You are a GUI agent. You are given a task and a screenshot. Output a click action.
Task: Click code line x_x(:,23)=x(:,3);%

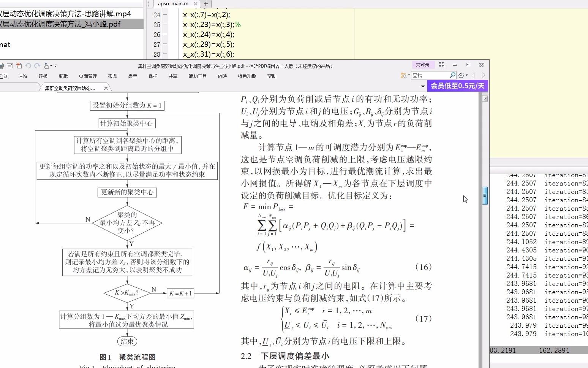point(212,25)
